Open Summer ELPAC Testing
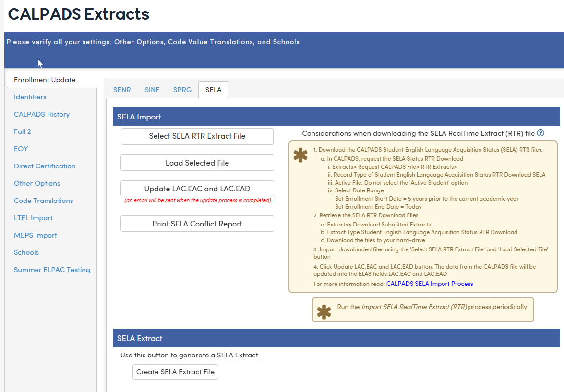This screenshot has width=564, height=392. 52,270
